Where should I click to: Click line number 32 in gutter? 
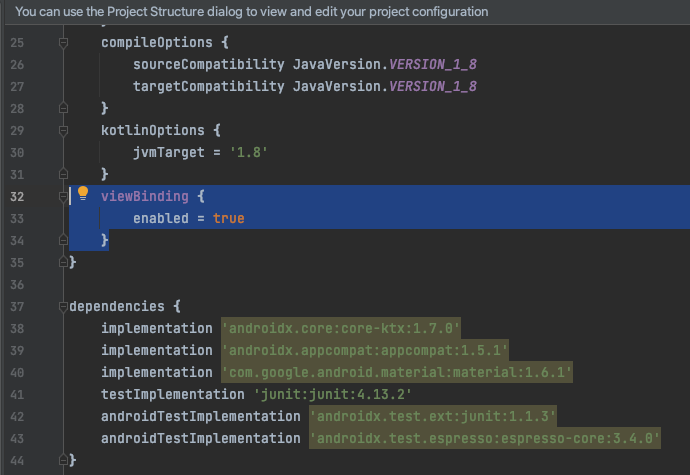(x=17, y=197)
